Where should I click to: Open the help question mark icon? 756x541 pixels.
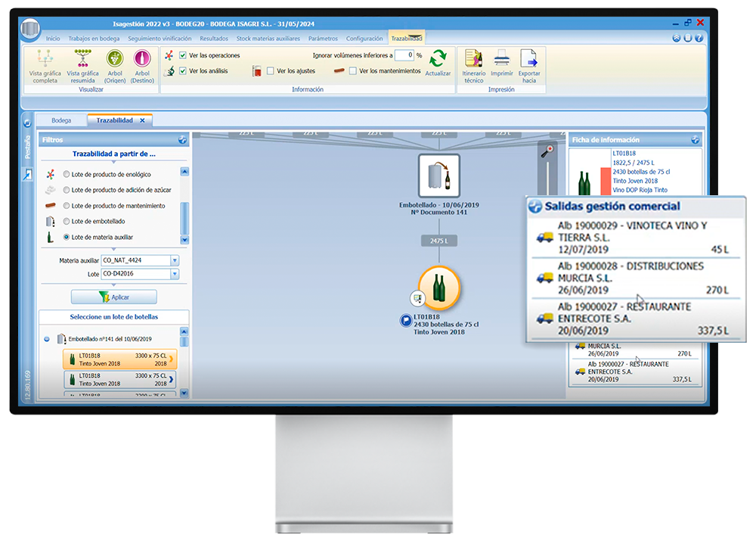[699, 38]
